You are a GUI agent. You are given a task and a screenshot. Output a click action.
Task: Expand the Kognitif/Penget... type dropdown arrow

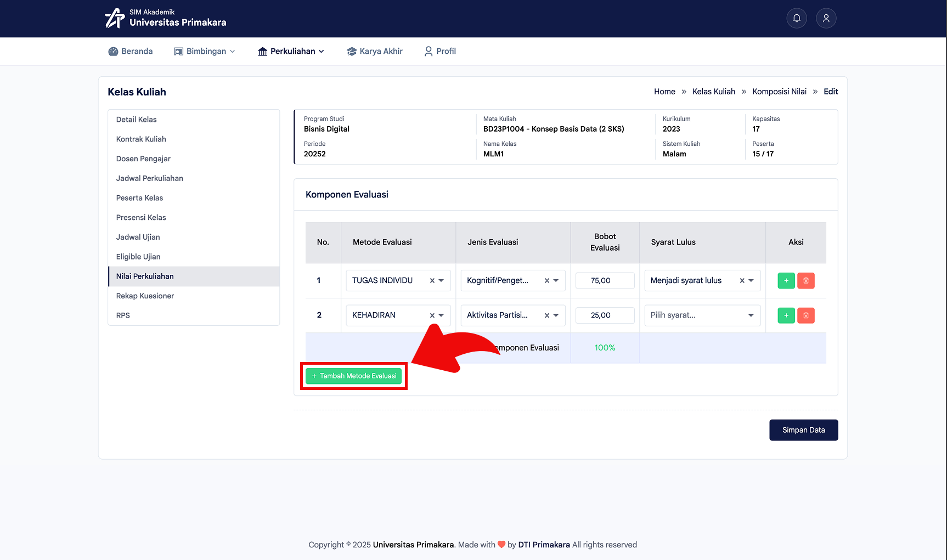(556, 280)
